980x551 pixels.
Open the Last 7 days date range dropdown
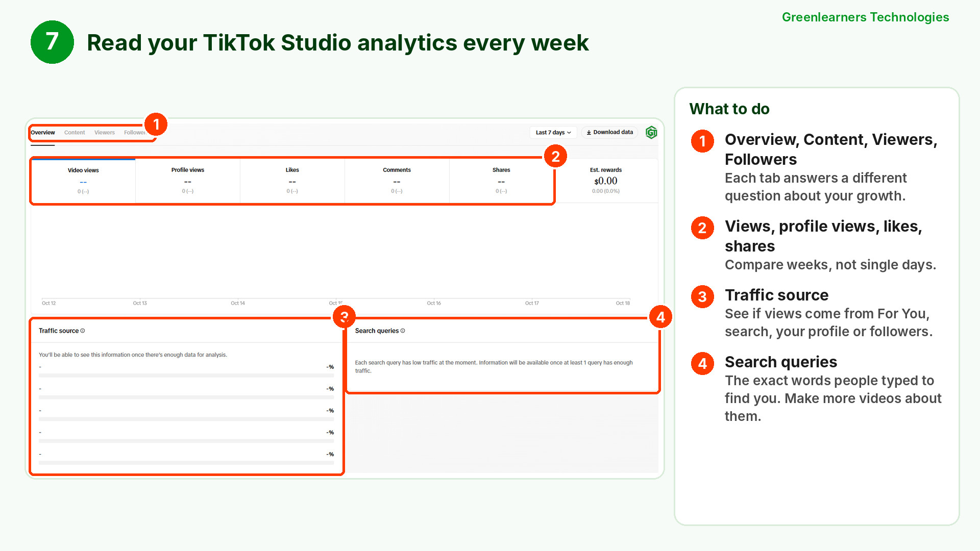point(553,133)
